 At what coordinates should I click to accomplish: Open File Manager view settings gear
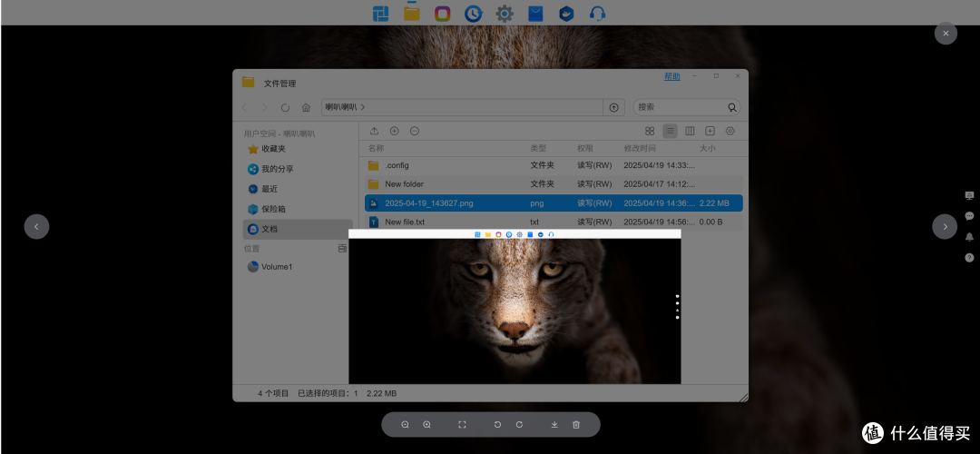[730, 131]
